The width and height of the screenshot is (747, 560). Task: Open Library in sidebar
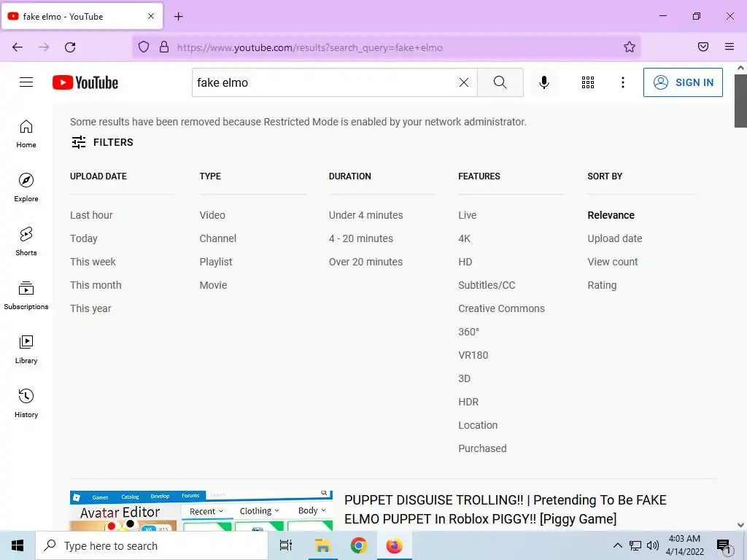coord(26,349)
